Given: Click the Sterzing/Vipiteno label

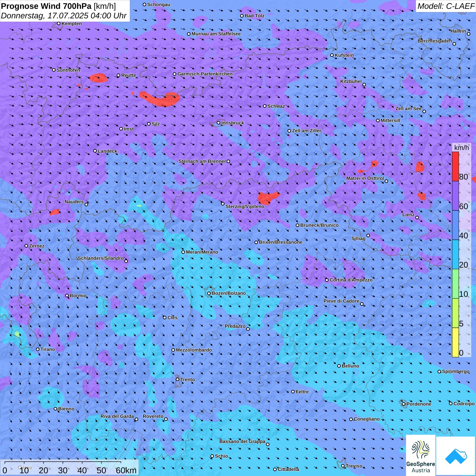Looking at the screenshot, I should tap(245, 206).
